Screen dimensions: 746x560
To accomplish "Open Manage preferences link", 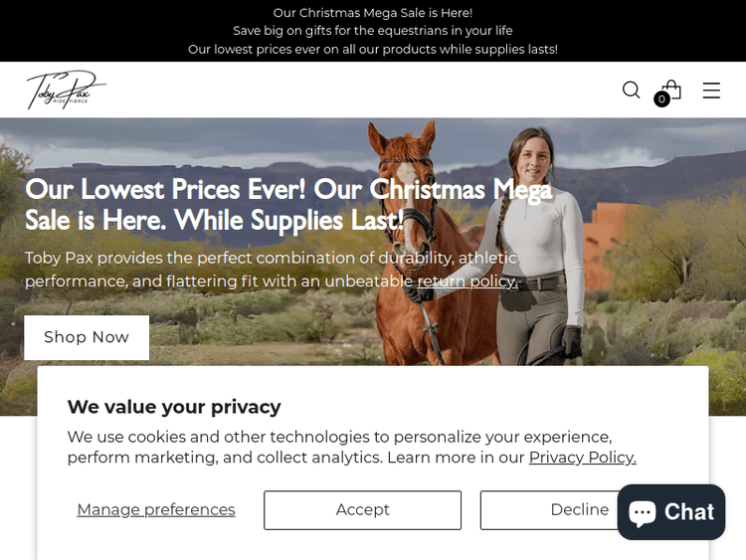I will (156, 509).
